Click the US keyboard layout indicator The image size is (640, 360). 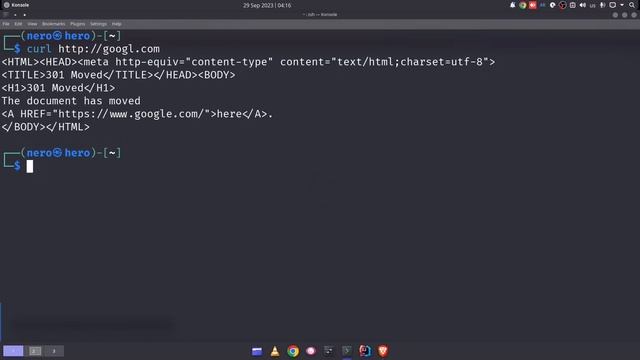pos(593,6)
